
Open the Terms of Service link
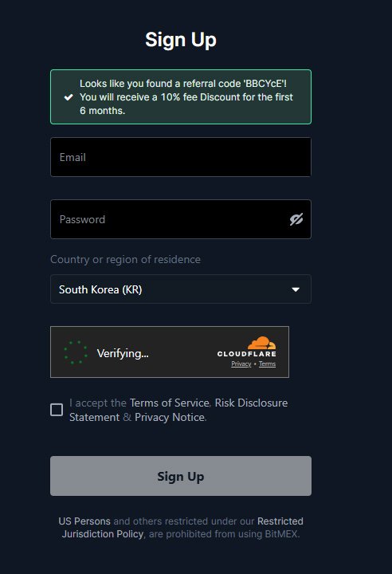pyautogui.click(x=169, y=403)
